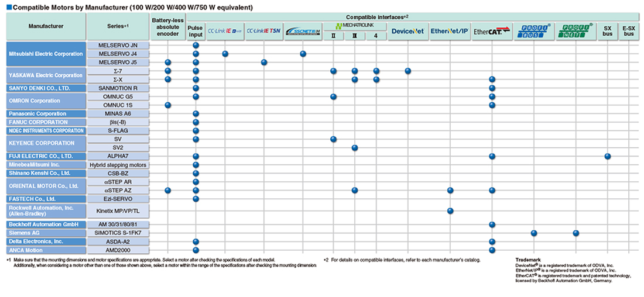Click the SSCNET III/H logo header

303,31
